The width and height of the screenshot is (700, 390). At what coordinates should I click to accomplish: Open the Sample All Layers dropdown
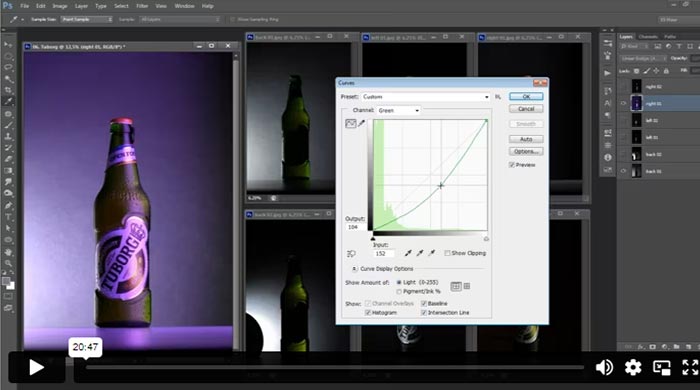click(x=179, y=20)
